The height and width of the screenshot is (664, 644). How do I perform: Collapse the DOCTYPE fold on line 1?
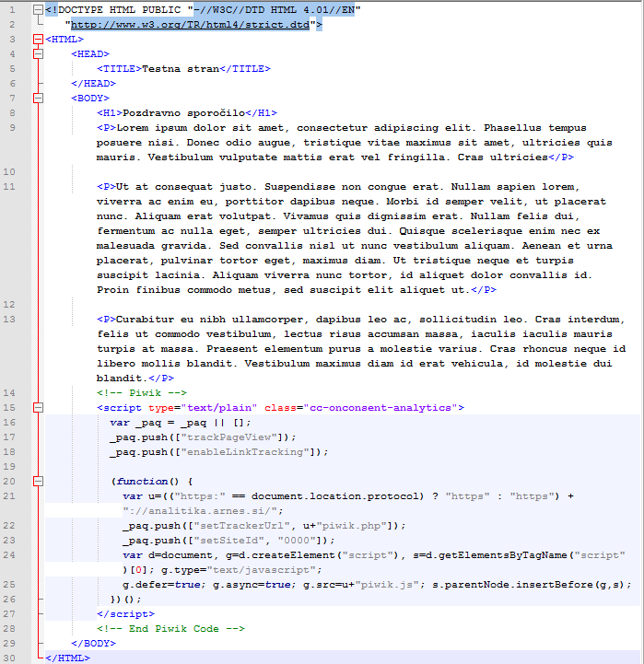point(38,10)
